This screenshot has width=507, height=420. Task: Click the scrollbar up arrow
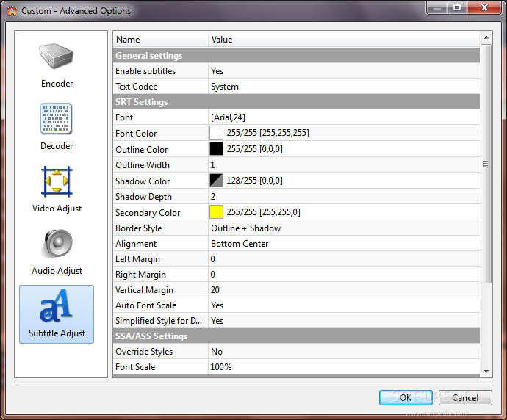486,37
